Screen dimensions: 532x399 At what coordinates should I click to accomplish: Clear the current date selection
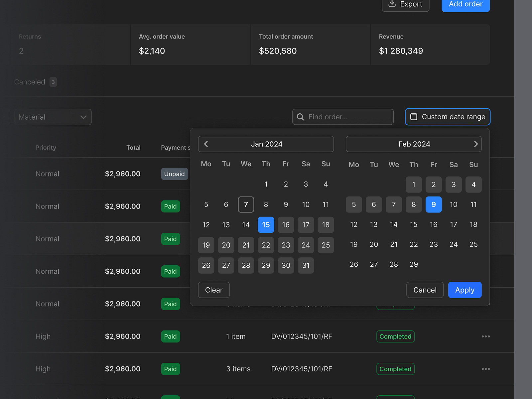[213, 290]
